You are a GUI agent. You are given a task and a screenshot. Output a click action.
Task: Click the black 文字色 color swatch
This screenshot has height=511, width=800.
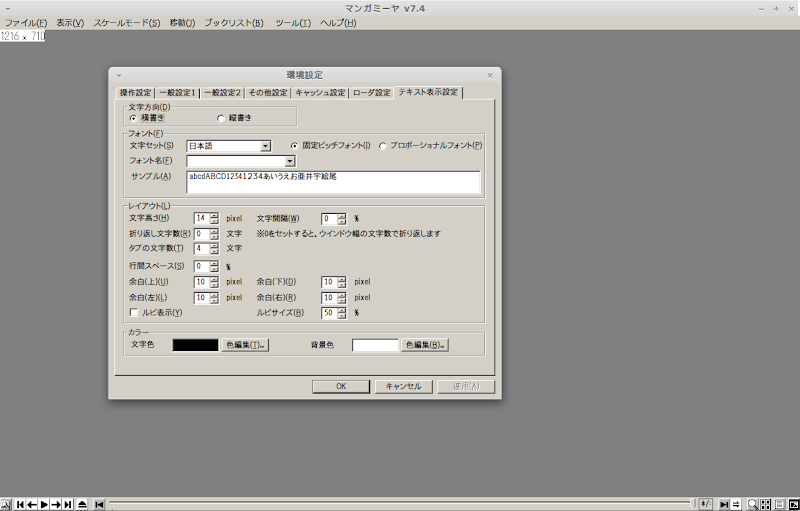(195, 345)
